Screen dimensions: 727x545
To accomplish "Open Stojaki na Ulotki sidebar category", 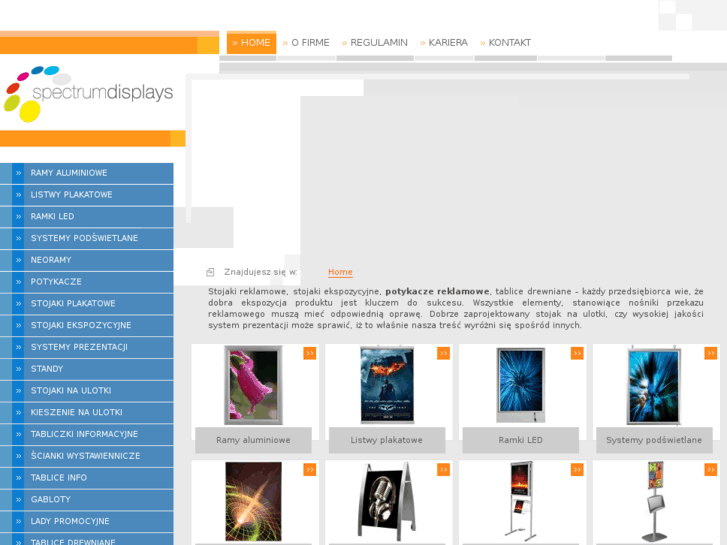I will coord(87,391).
